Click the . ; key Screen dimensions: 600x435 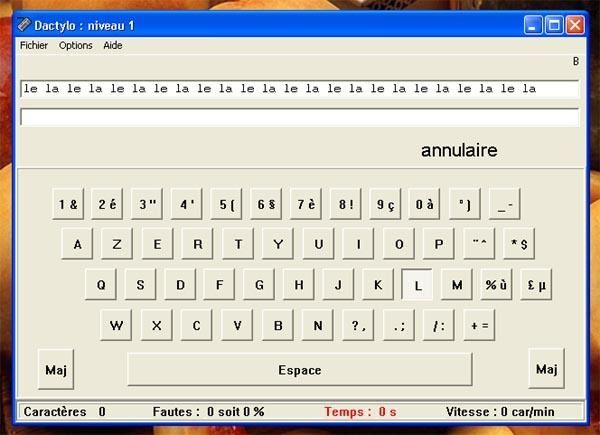tap(399, 325)
